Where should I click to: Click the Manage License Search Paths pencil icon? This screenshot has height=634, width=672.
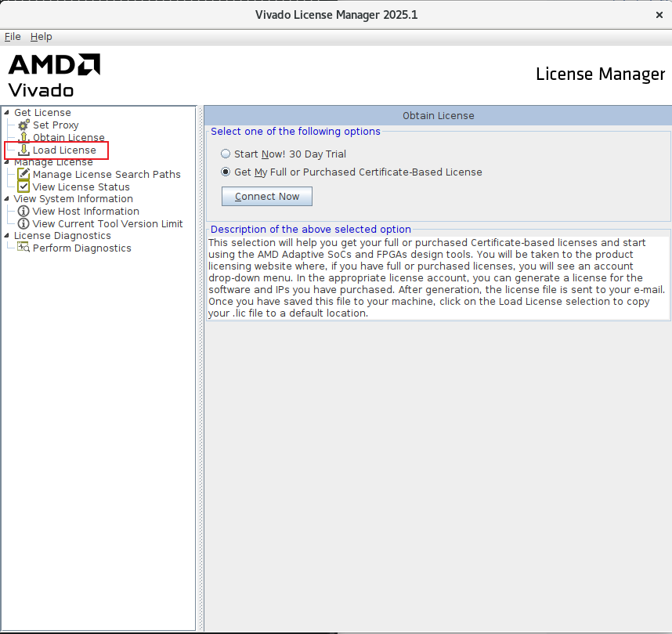coord(23,175)
